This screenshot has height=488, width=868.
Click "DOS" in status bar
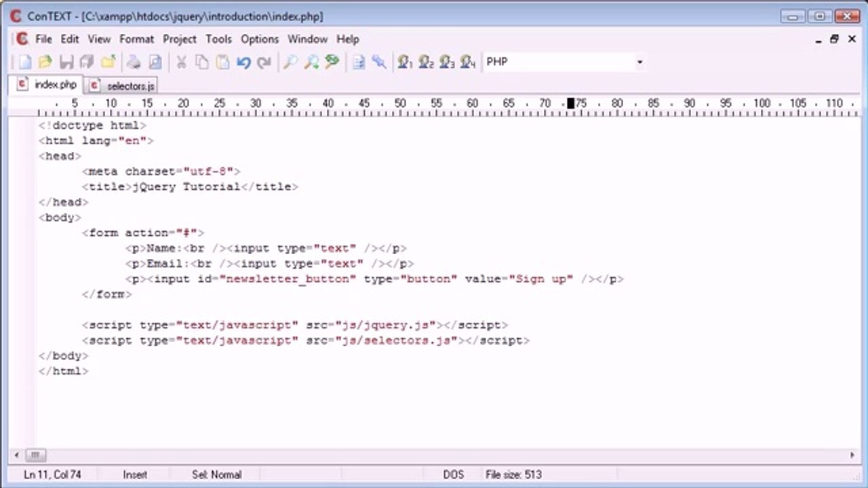[x=454, y=474]
